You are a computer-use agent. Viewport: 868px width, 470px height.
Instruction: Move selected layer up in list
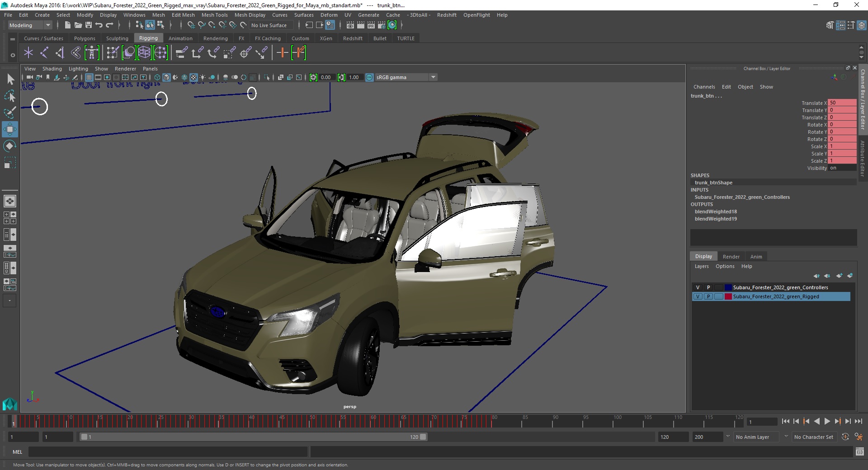tap(816, 276)
